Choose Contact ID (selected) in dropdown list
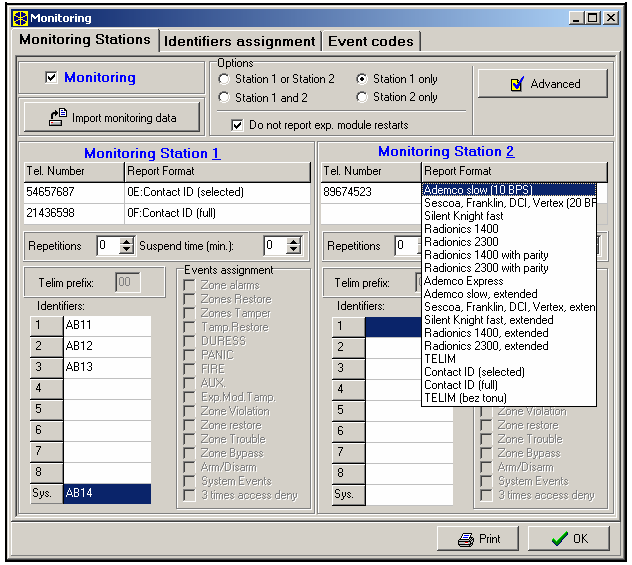The width and height of the screenshot is (632, 565). [x=509, y=372]
